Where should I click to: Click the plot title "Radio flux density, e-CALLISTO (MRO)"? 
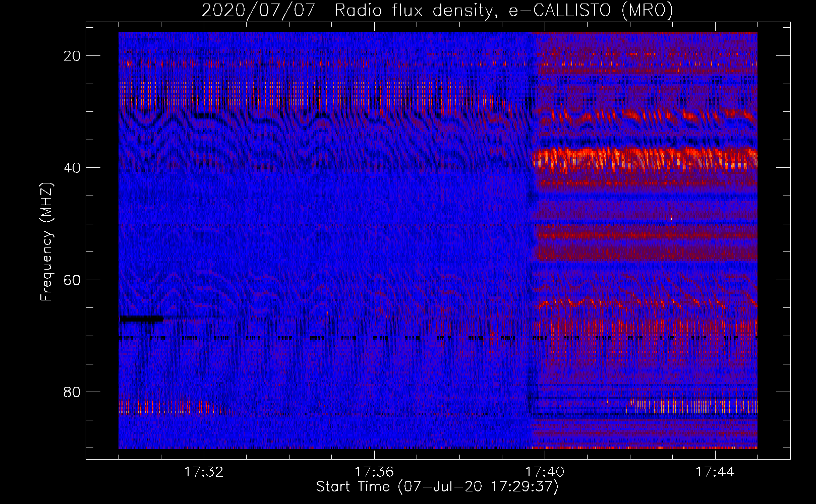point(503,11)
